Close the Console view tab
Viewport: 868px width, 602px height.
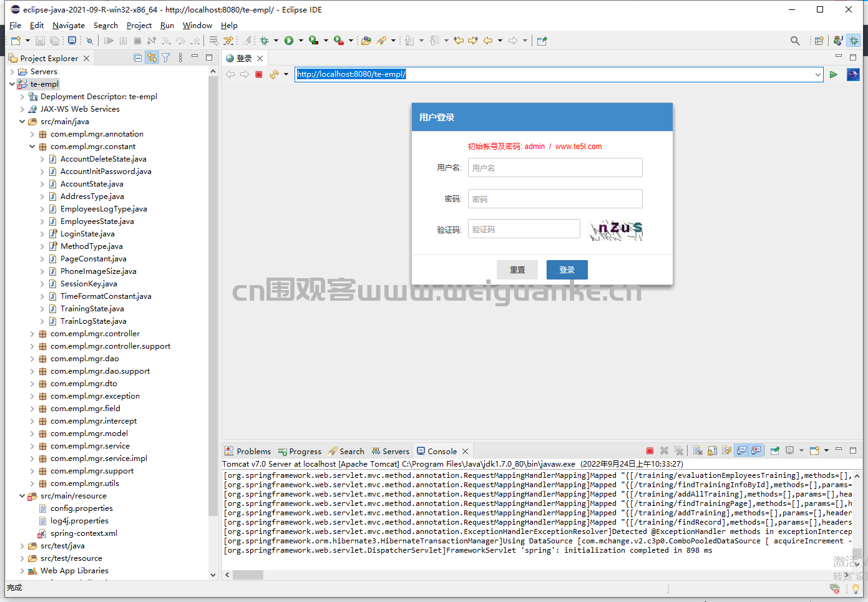(465, 451)
